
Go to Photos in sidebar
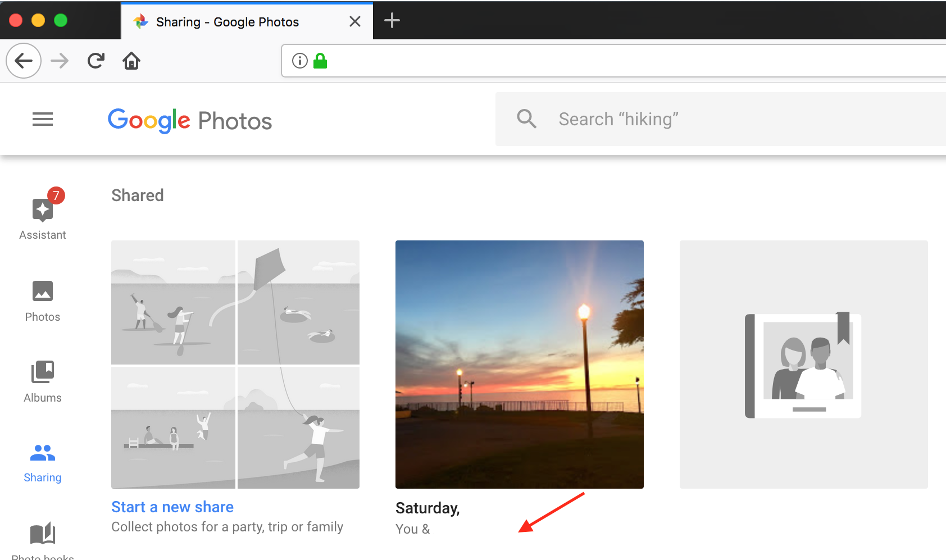(43, 301)
